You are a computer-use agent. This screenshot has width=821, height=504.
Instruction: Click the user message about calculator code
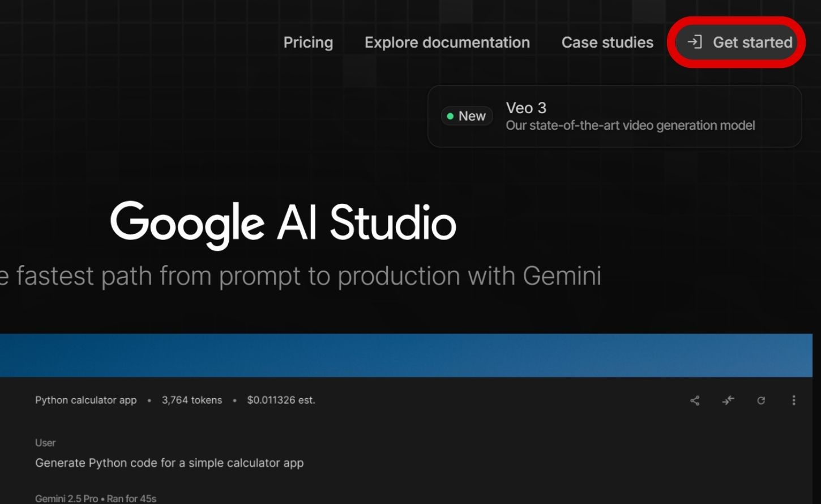[169, 463]
